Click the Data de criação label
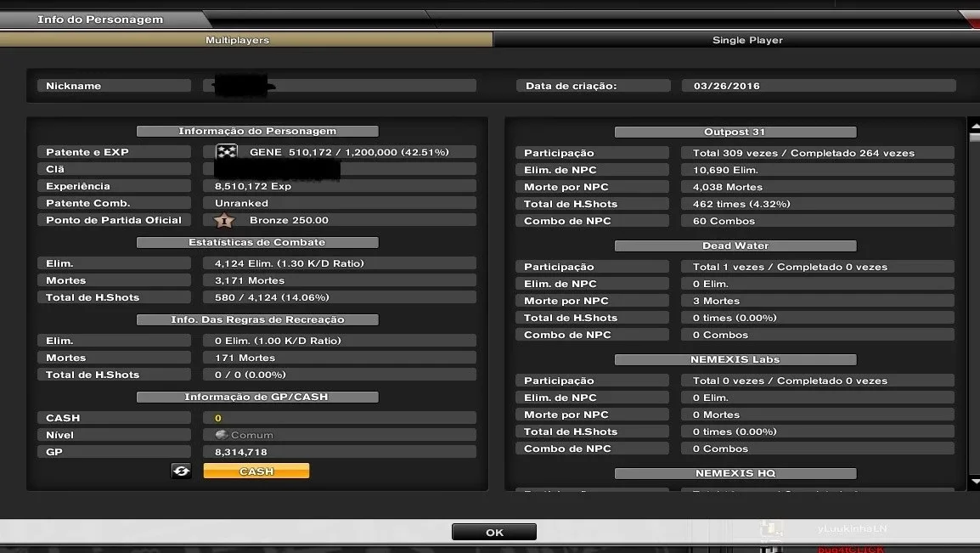The image size is (980, 553). pyautogui.click(x=593, y=86)
